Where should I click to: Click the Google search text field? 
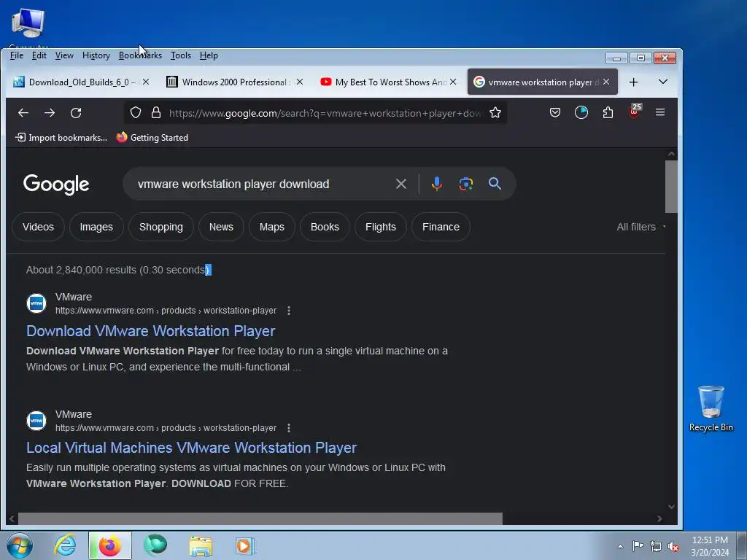(262, 184)
